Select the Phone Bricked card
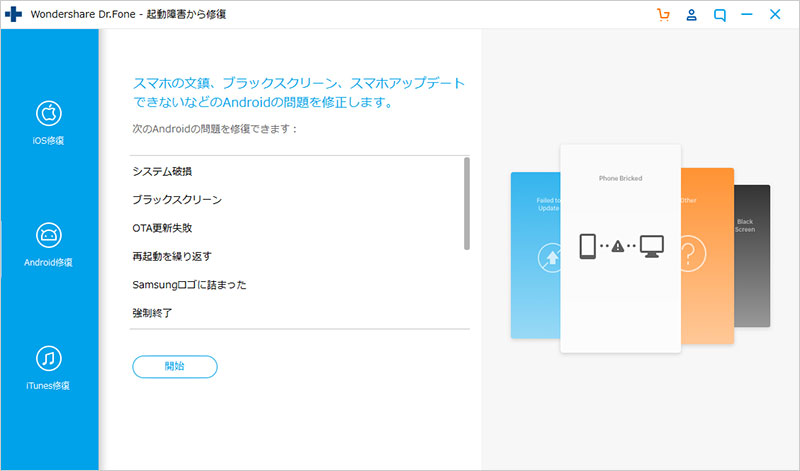This screenshot has height=471, width=800. [620, 249]
